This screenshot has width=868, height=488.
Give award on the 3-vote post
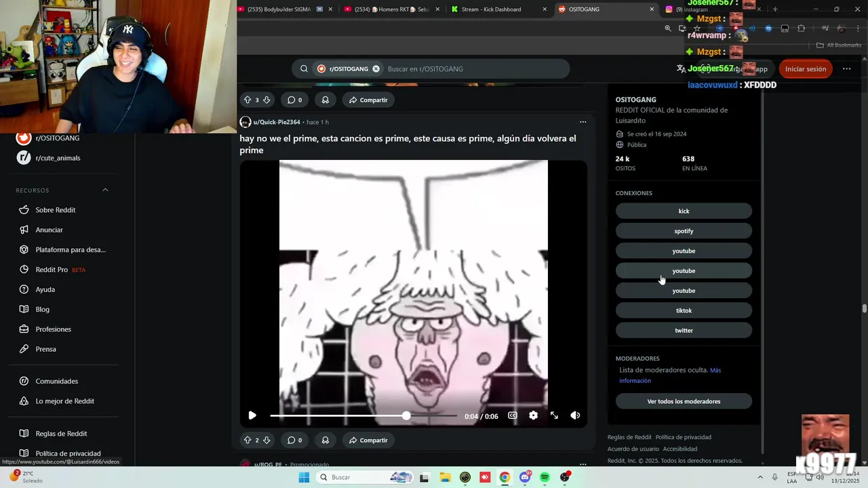pos(325,100)
